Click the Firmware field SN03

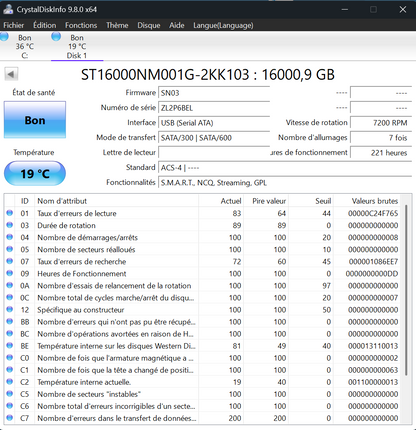[x=214, y=93]
